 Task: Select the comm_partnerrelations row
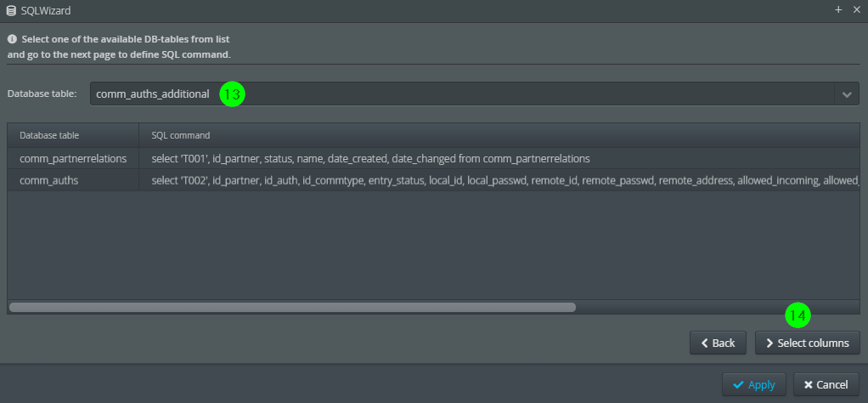click(x=433, y=158)
